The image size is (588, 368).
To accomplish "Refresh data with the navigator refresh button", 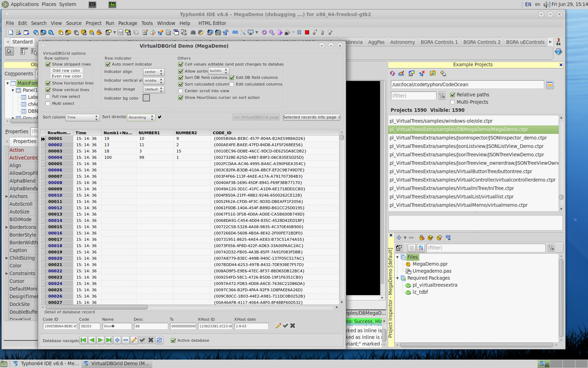I will click(159, 340).
